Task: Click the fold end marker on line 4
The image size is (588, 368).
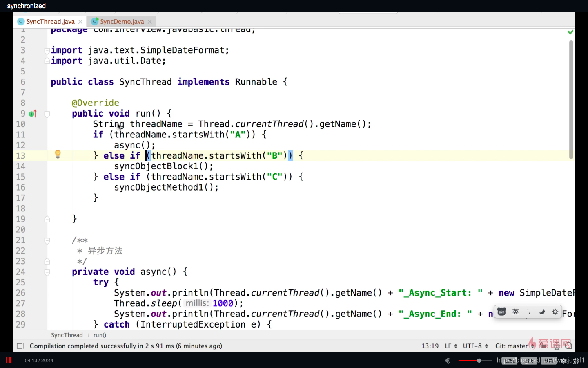Action: pos(47,61)
